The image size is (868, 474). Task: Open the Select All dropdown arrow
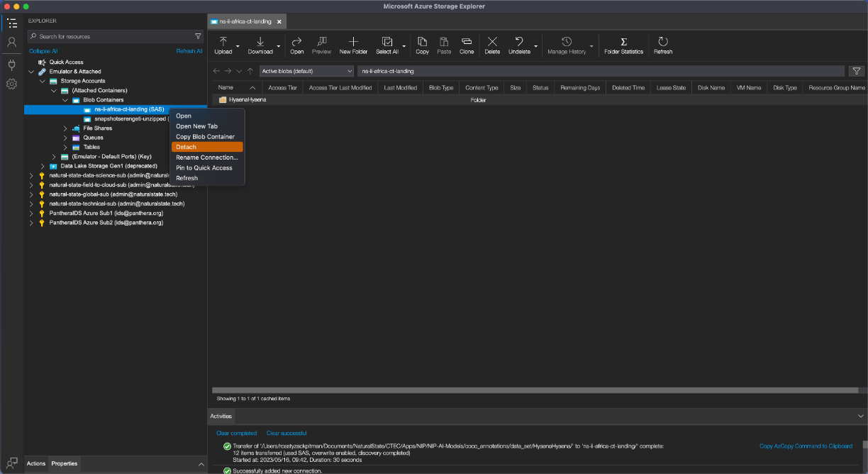coord(404,46)
